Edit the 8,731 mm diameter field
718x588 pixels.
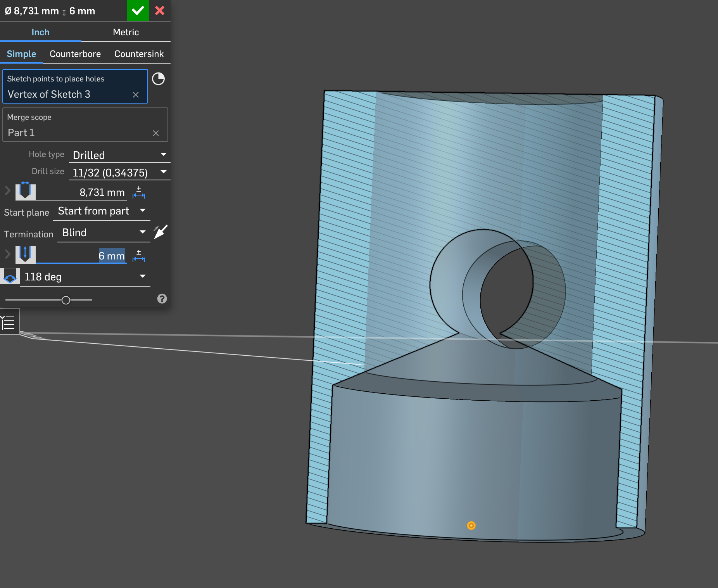(81, 192)
